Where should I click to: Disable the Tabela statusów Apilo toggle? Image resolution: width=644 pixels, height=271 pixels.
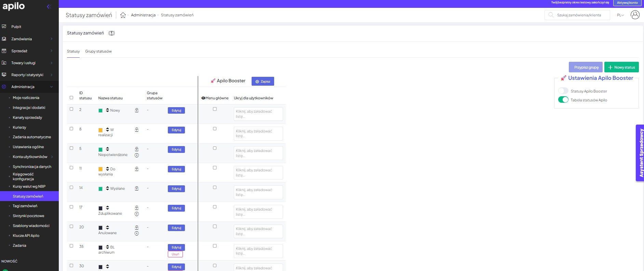pos(563,100)
